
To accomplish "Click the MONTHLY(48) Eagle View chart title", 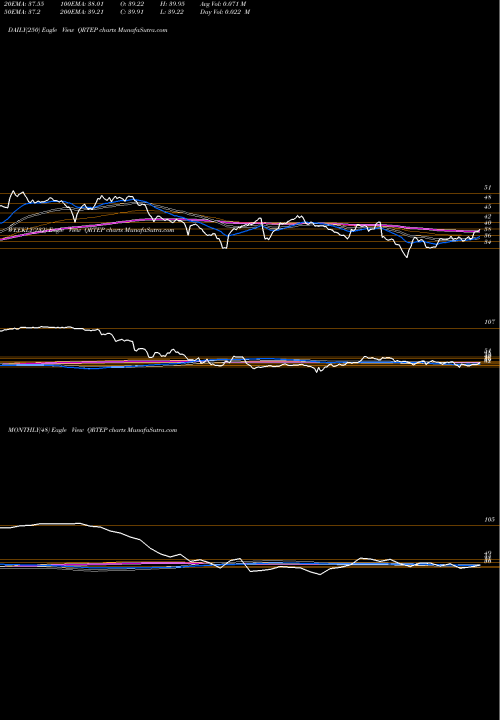I will pyautogui.click(x=92, y=430).
